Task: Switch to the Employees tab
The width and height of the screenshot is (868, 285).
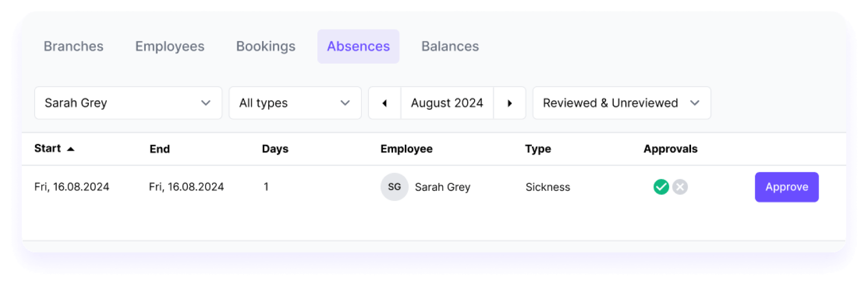Action: tap(170, 46)
